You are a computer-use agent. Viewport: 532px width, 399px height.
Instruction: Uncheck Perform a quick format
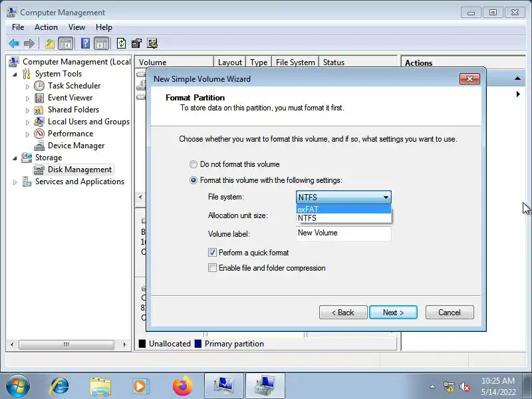pos(212,253)
